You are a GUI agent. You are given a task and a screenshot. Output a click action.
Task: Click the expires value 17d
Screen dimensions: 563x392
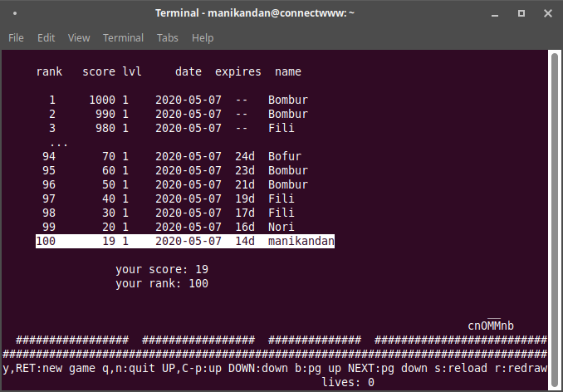pyautogui.click(x=245, y=213)
